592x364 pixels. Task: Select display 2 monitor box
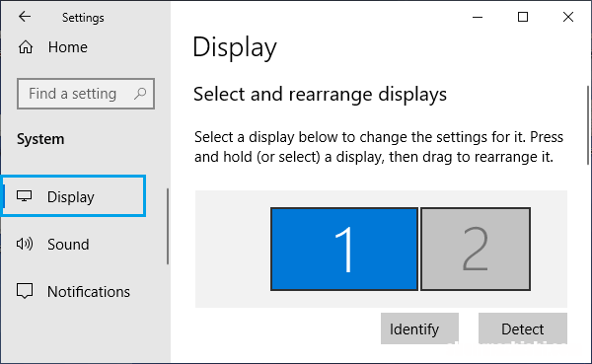[x=476, y=249]
